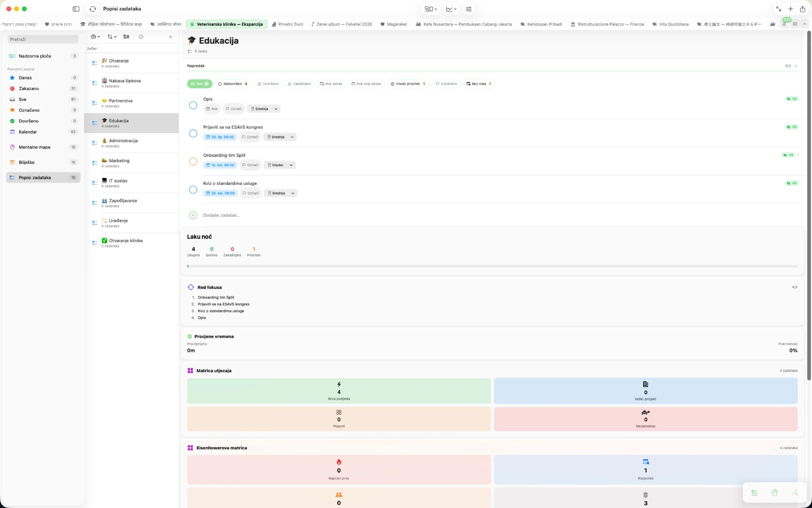Add a new list with plus icon

coord(171,37)
